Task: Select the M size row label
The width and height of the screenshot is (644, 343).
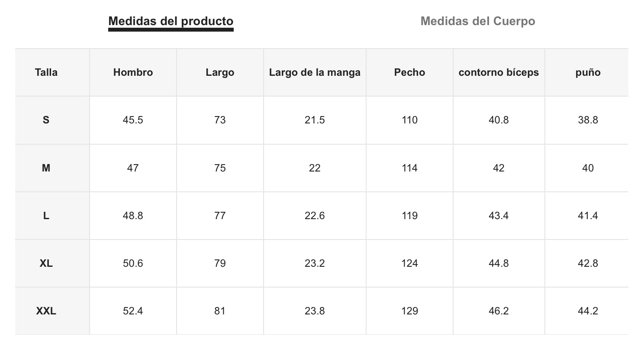Action: [x=46, y=168]
